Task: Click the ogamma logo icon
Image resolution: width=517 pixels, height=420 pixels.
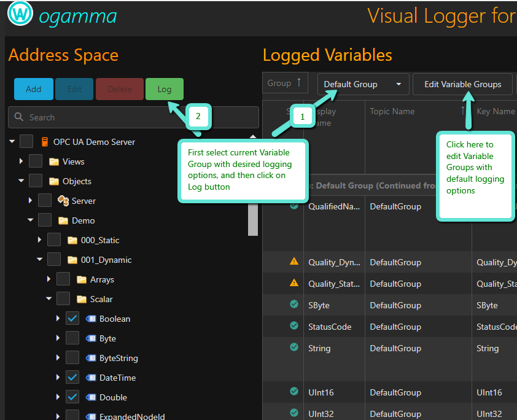Action: 20,14
